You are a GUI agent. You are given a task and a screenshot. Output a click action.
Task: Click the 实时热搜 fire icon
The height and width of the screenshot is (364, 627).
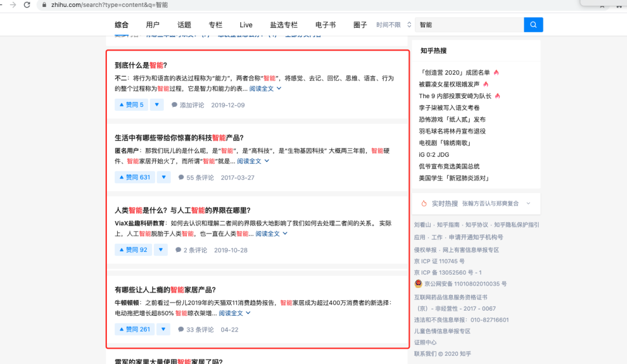click(x=424, y=203)
